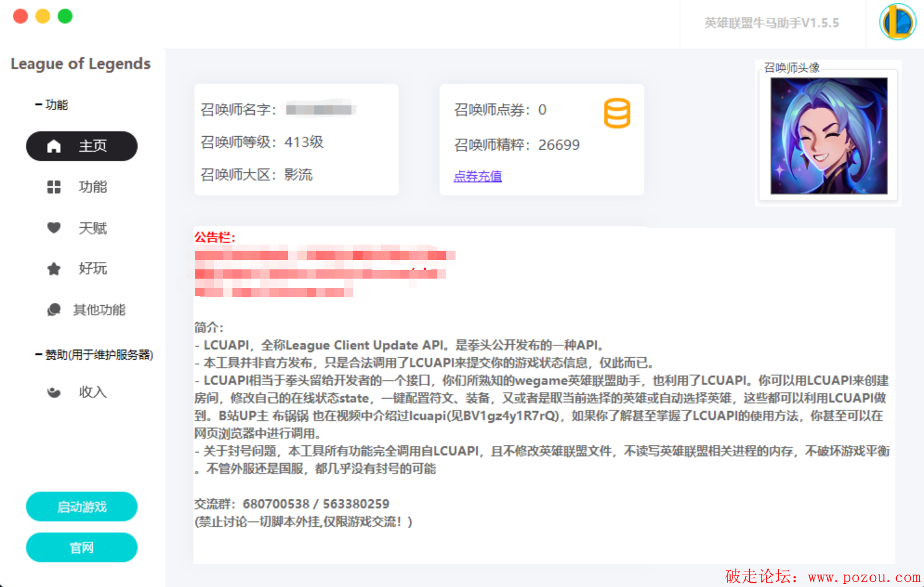924x587 pixels.
Task: Click the chat bubble icon for 其他功能
Action: [54, 310]
